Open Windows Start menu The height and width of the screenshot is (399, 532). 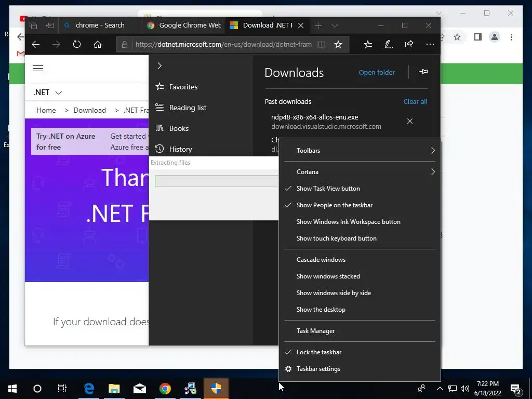click(12, 389)
